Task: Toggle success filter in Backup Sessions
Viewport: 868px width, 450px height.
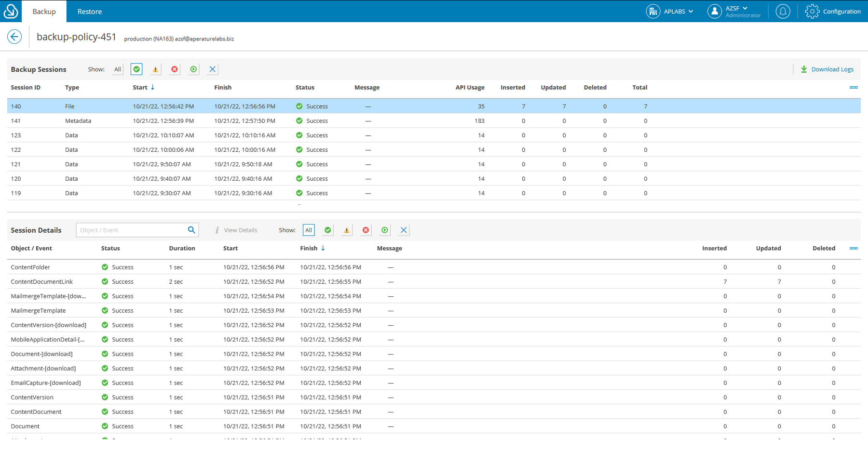Action: (x=136, y=69)
